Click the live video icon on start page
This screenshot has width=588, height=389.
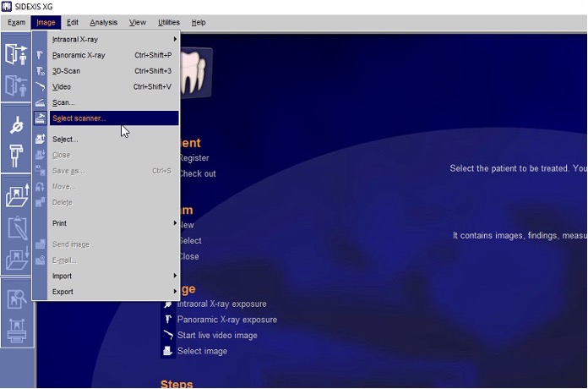click(x=167, y=336)
